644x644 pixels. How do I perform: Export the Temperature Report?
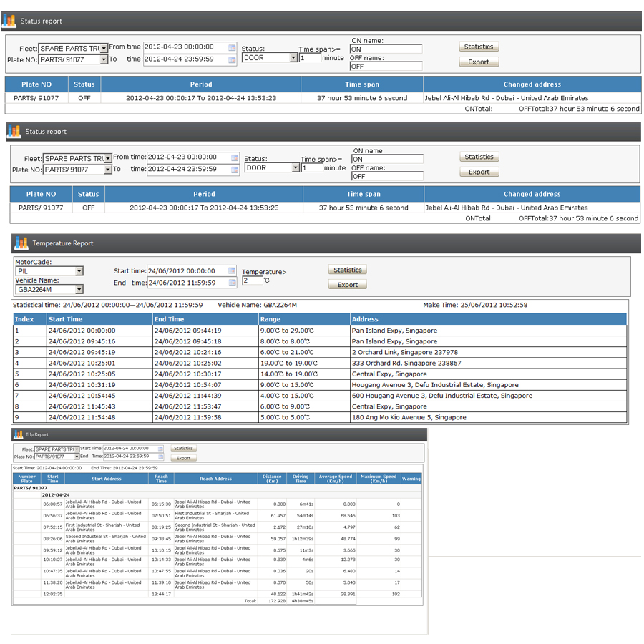[x=348, y=285]
